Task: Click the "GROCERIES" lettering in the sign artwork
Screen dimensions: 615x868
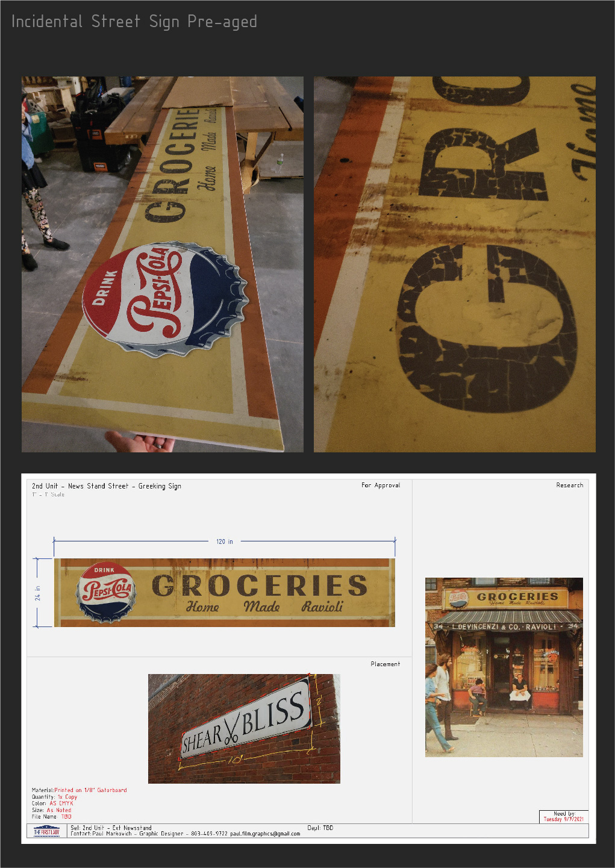Action: tap(259, 585)
